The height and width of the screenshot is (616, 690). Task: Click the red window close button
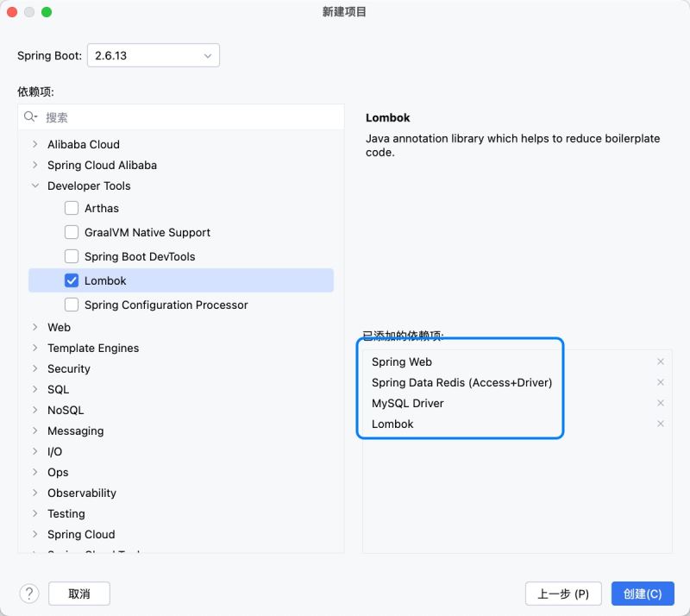pyautogui.click(x=12, y=12)
